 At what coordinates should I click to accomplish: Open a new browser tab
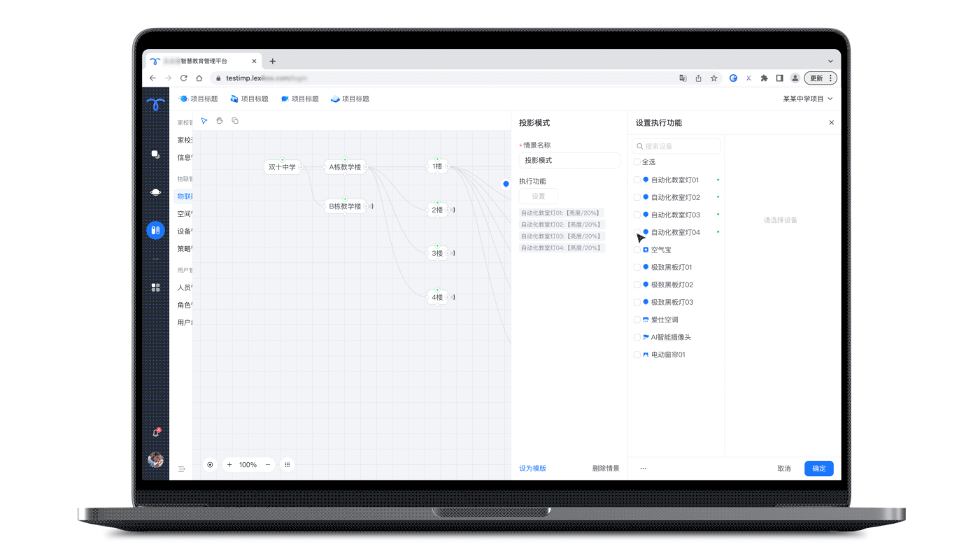point(273,62)
